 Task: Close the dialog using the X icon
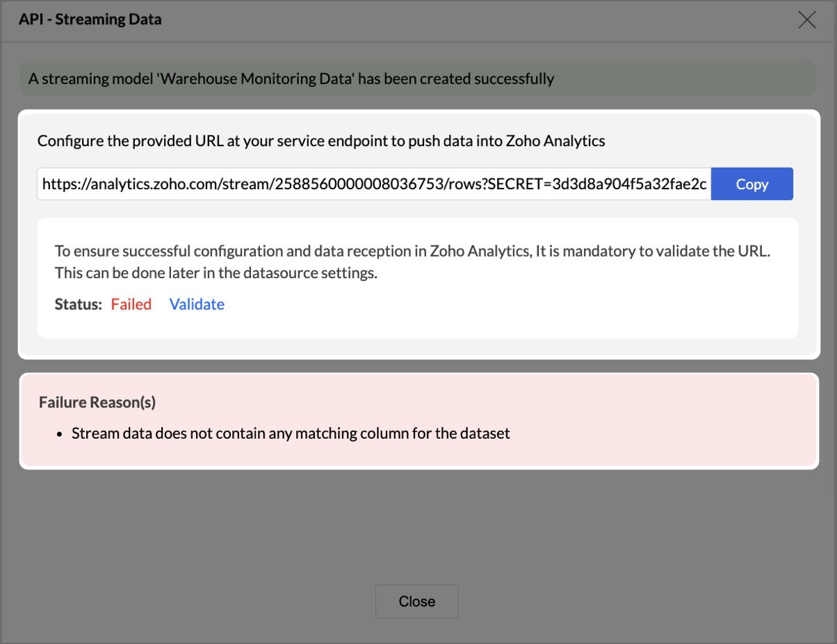[x=806, y=19]
